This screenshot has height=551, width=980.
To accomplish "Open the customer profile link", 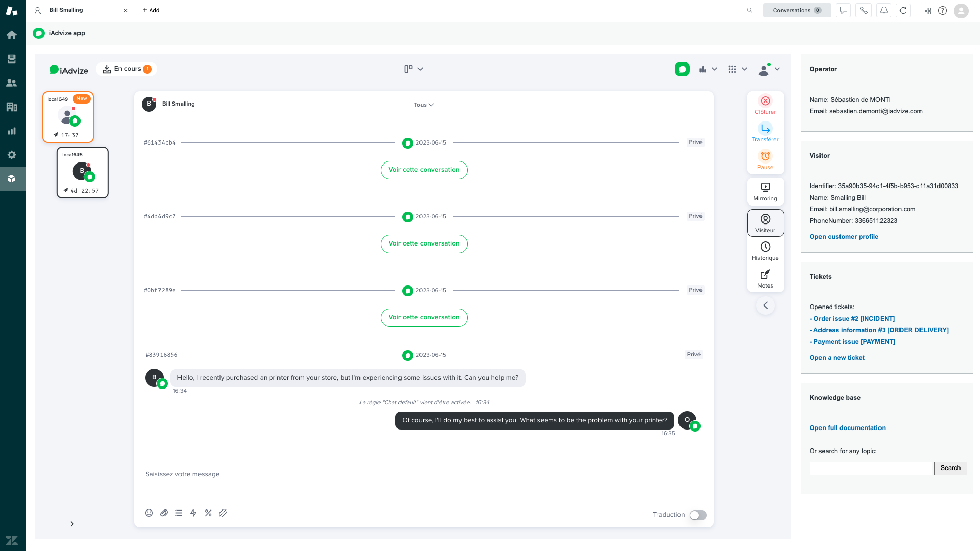I will click(844, 237).
